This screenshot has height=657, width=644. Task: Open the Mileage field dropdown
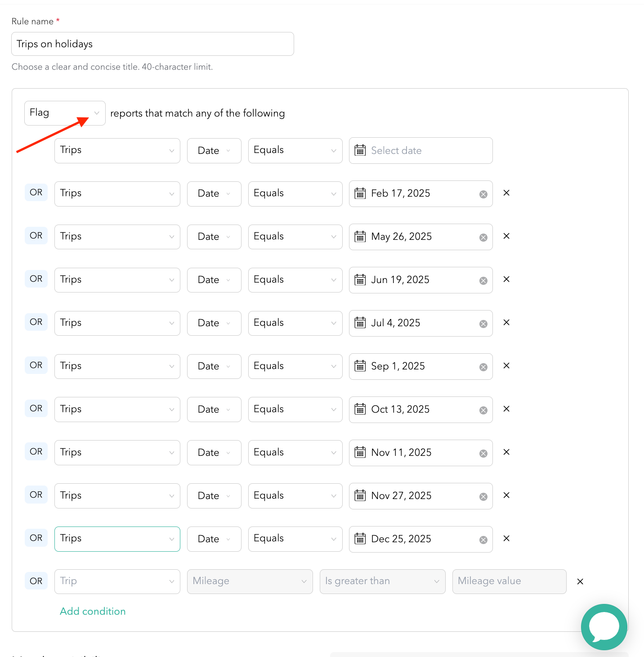[x=250, y=581]
